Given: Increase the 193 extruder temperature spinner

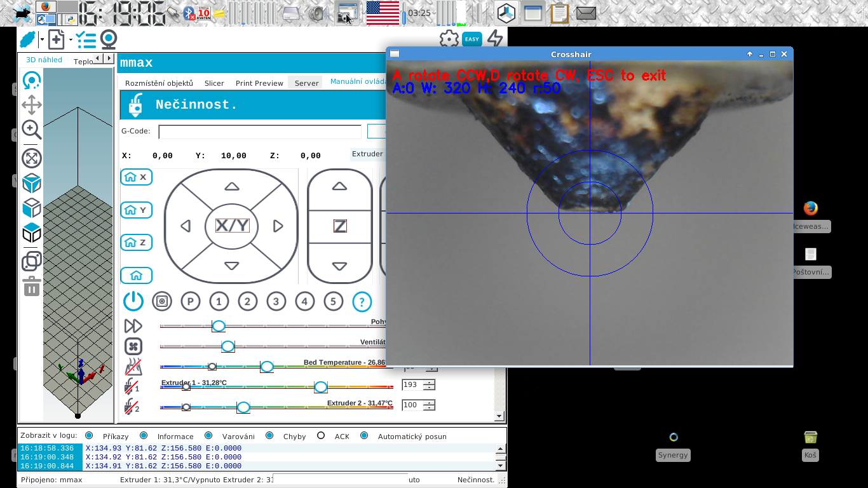Looking at the screenshot, I should (x=430, y=382).
